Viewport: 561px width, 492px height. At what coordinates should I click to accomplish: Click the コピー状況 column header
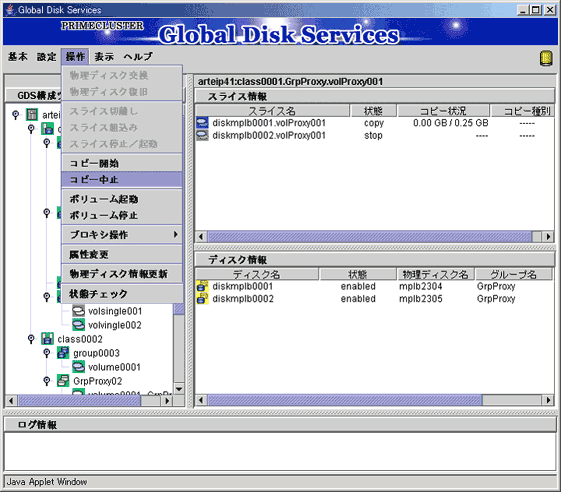(x=443, y=111)
